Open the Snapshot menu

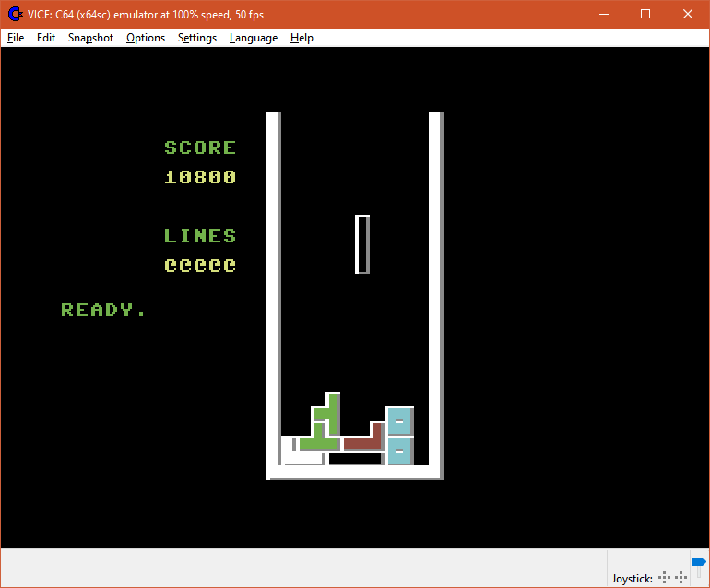pyautogui.click(x=90, y=38)
